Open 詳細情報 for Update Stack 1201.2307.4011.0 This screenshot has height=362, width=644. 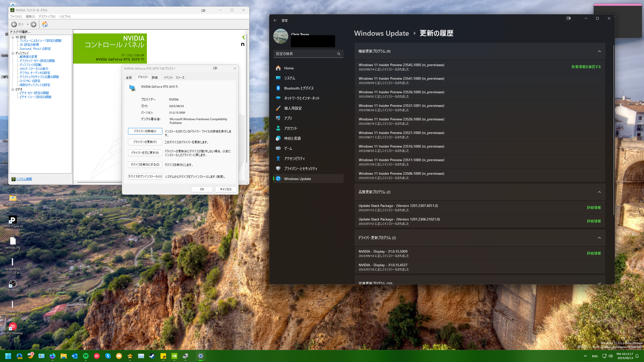point(594,208)
